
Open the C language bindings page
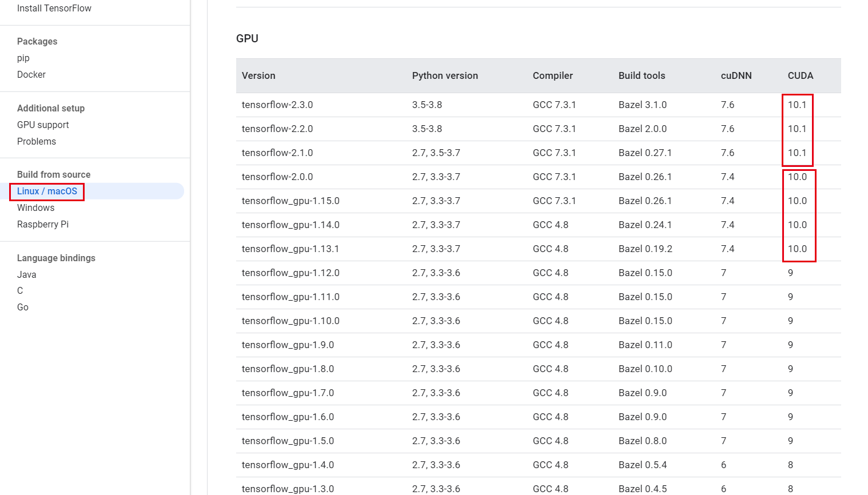[20, 291]
